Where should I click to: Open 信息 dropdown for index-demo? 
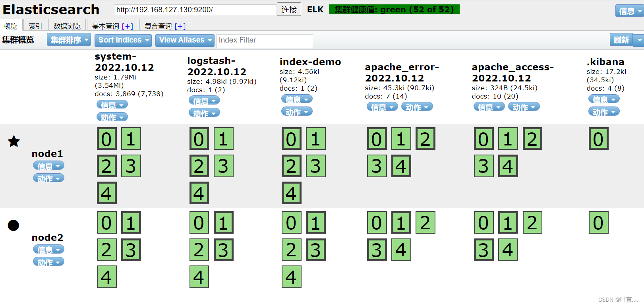click(x=297, y=99)
